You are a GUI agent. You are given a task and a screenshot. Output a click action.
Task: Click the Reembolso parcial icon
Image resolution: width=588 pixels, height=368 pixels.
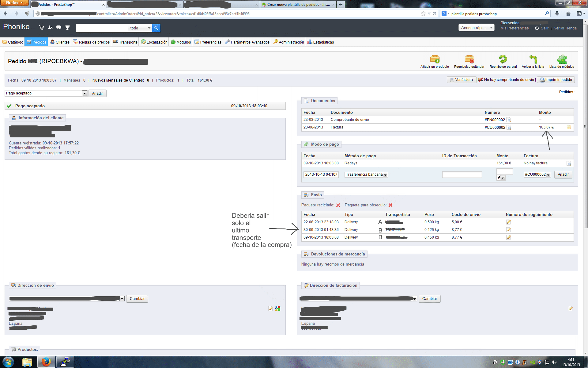[503, 59]
